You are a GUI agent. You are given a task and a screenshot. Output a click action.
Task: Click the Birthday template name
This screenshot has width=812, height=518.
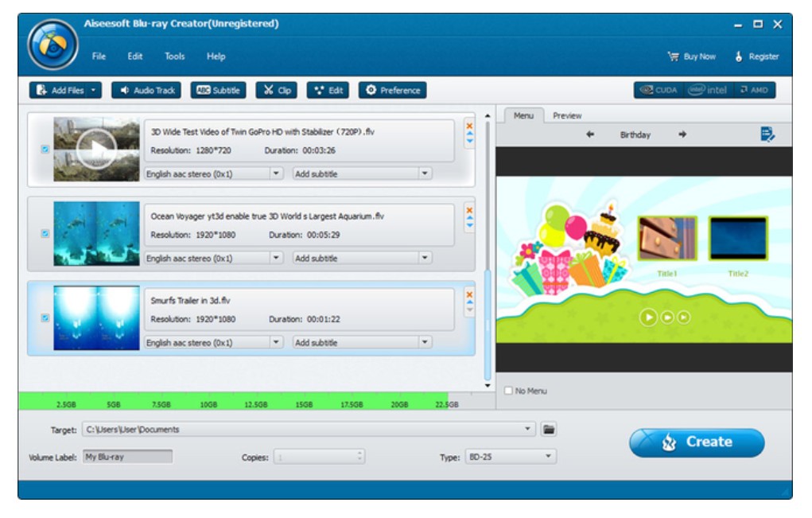pos(635,134)
